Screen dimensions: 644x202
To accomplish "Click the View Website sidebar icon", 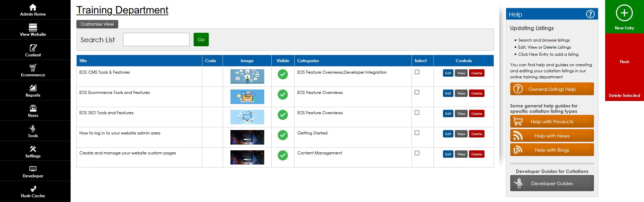I will pos(33,27).
